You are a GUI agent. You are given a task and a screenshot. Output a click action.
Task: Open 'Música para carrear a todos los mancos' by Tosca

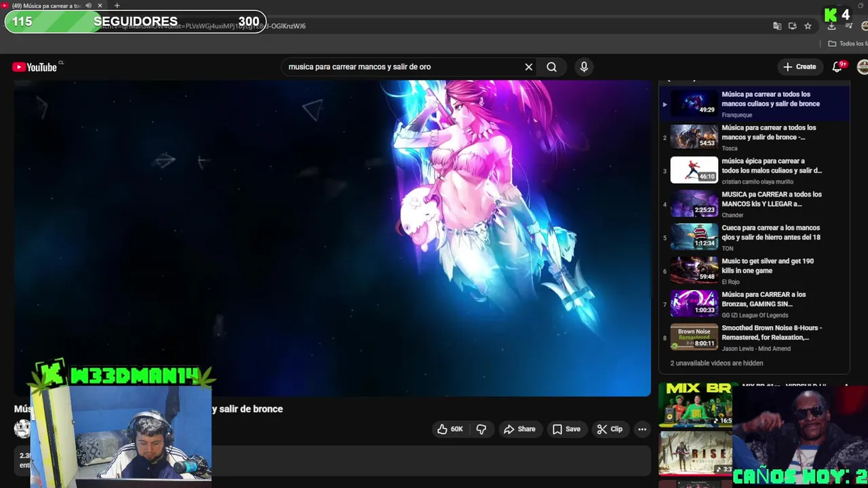point(769,132)
